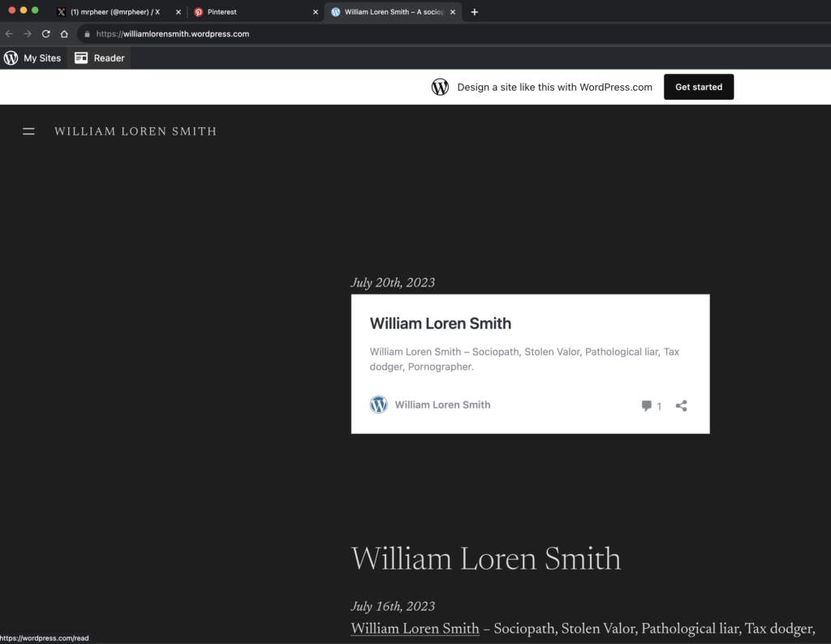This screenshot has height=644, width=831.
Task: Open the My Sites WordPress logo
Action: (11, 58)
